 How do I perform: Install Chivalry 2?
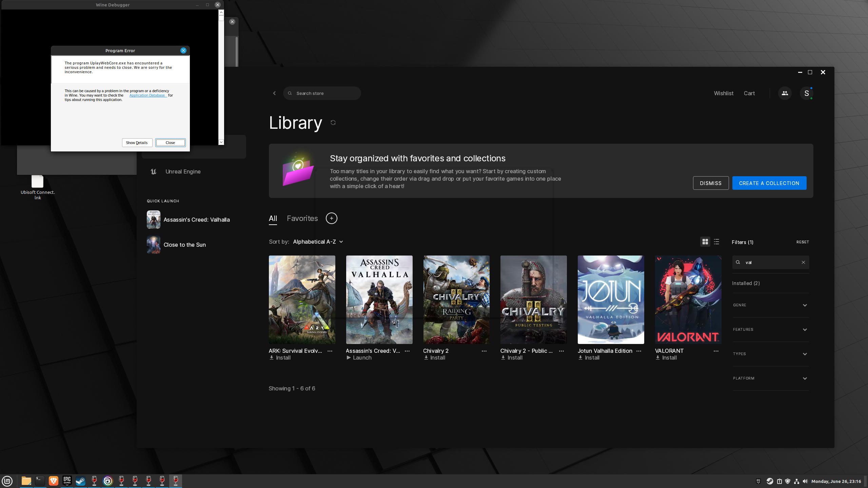tap(434, 358)
